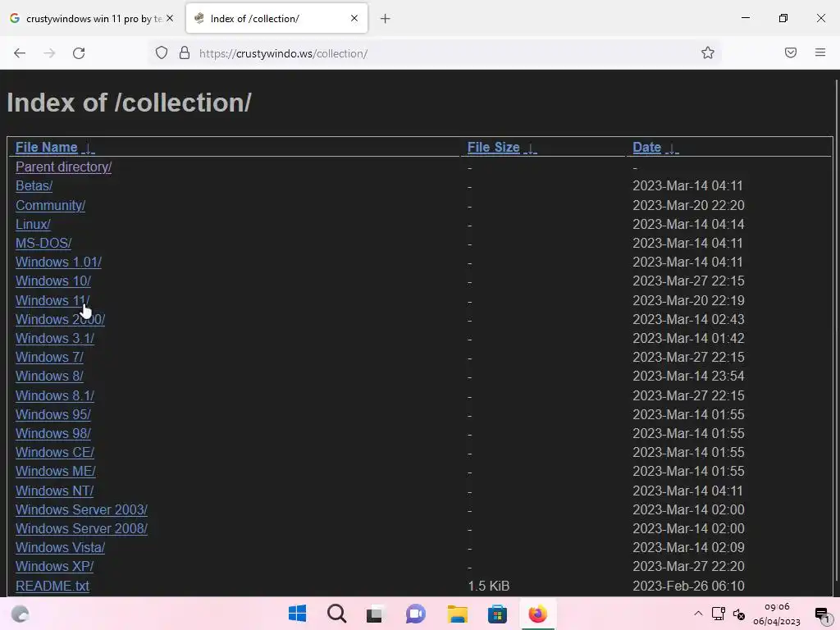The image size is (840, 630).
Task: Bookmark this page with the star icon
Action: 708,53
